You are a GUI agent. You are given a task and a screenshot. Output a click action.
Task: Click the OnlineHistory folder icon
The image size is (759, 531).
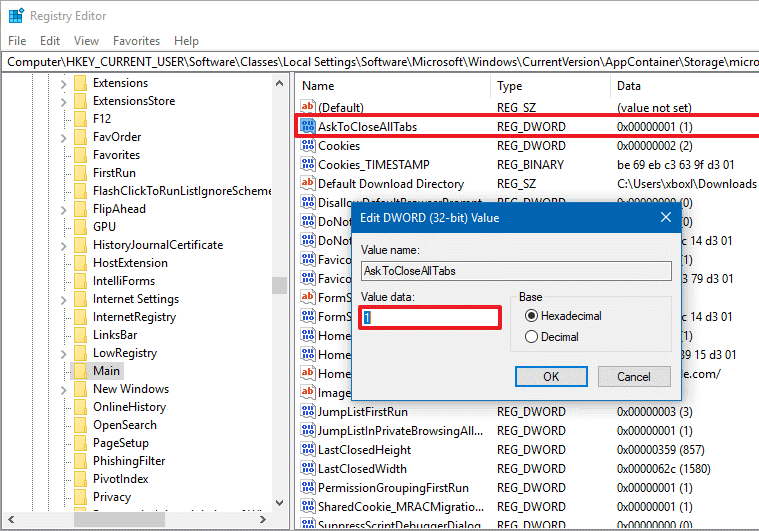(80, 407)
